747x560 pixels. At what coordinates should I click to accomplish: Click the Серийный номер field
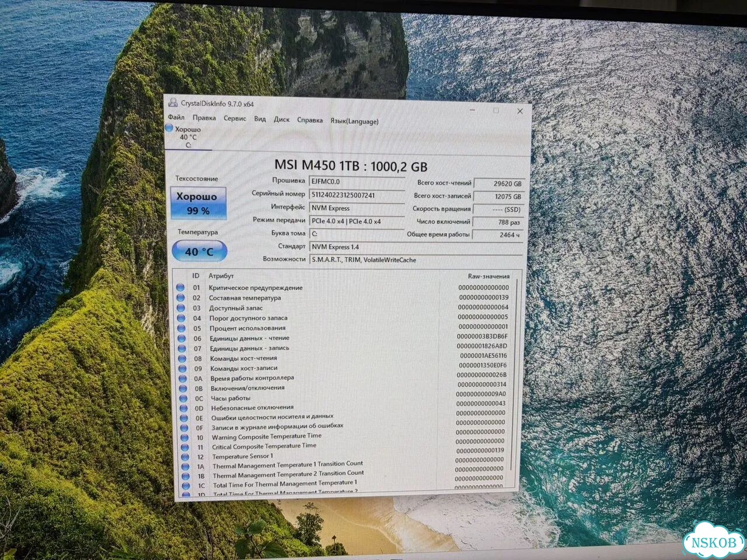point(356,195)
